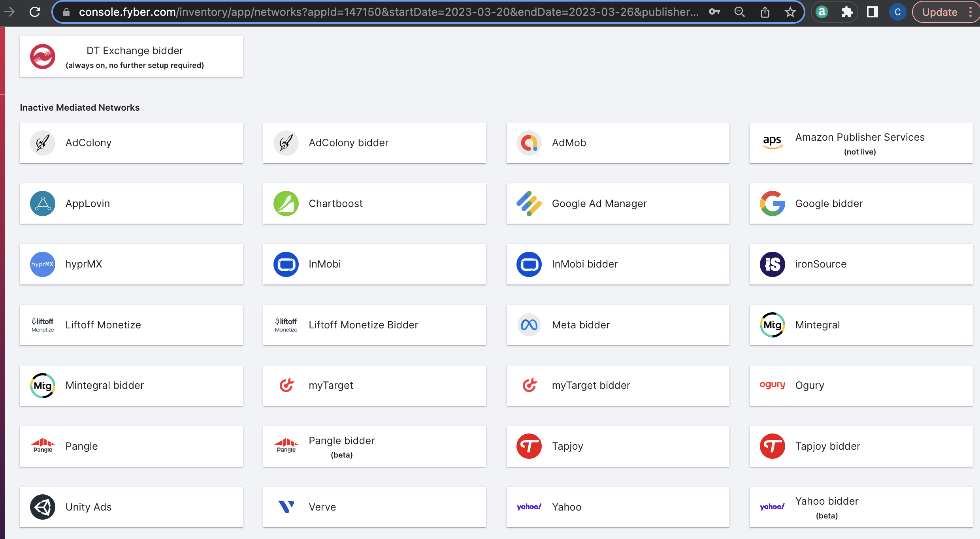Click the Liftoff Monetize Bidder logo
Image resolution: width=980 pixels, height=539 pixels.
pyautogui.click(x=286, y=325)
